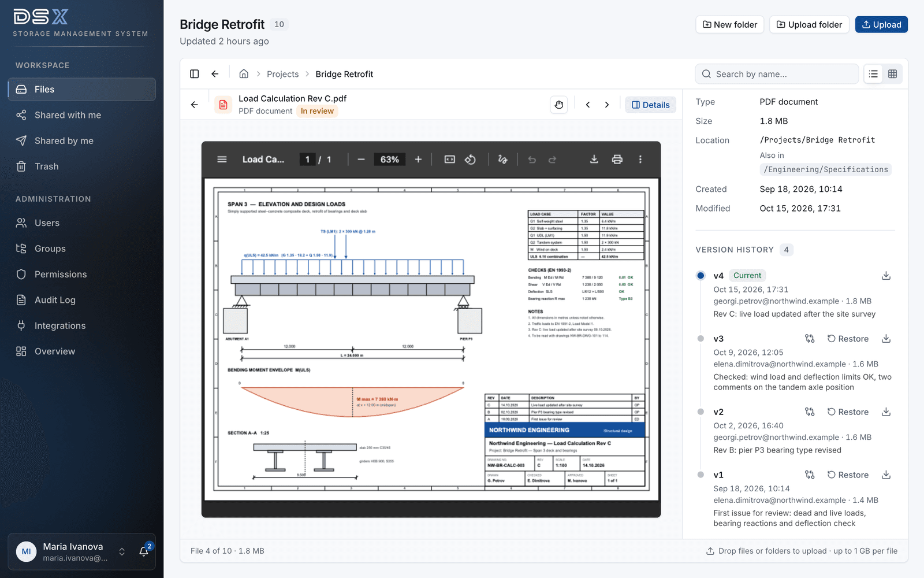Click the PDF page preview

click(431, 339)
